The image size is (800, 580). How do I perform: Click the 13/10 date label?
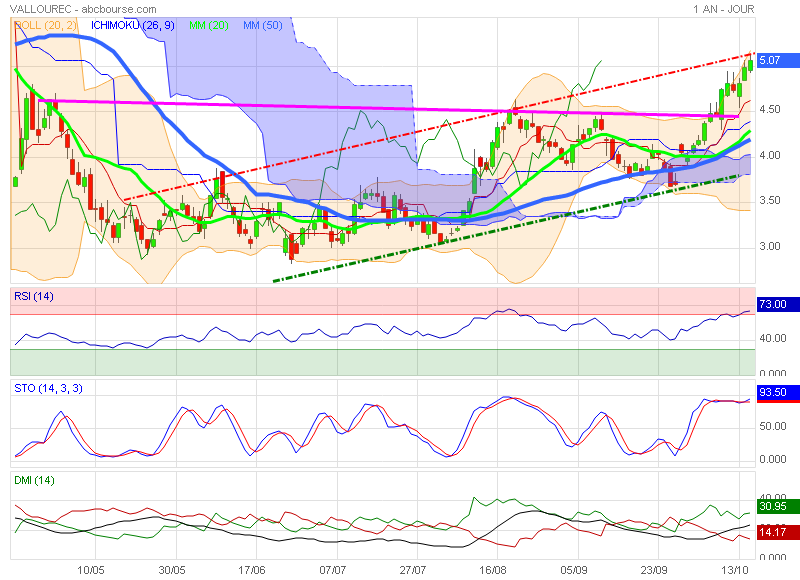point(735,570)
